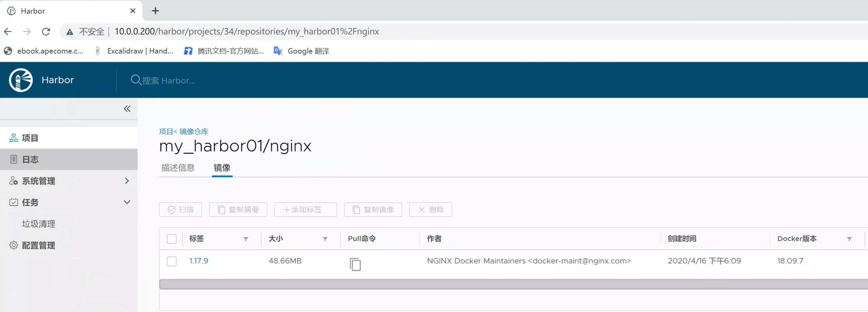This screenshot has width=868, height=312.
Task: Check the 1.17.9 row checkbox
Action: 172,261
